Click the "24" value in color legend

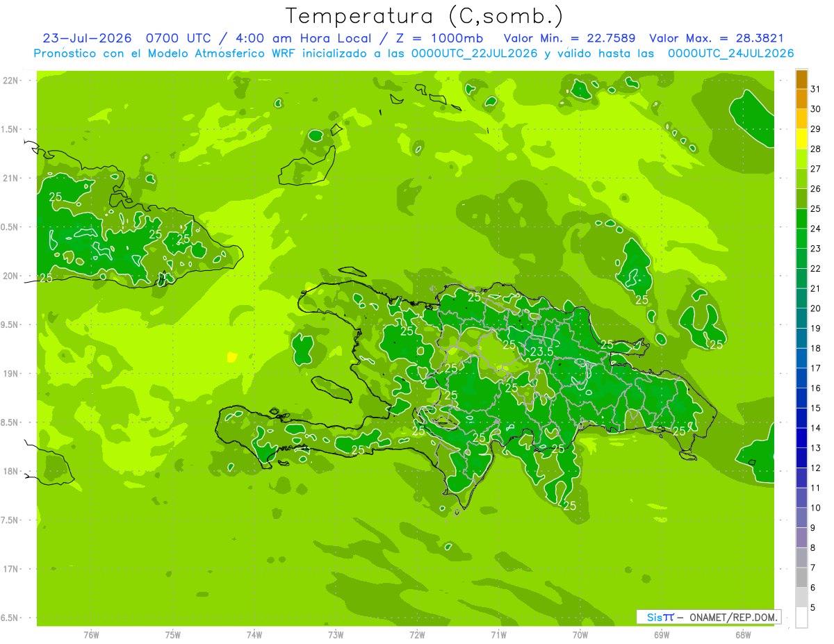[815, 229]
